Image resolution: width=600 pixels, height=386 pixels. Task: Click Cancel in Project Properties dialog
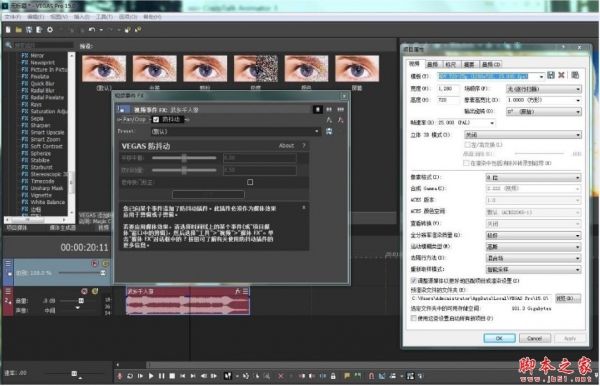pos(534,338)
